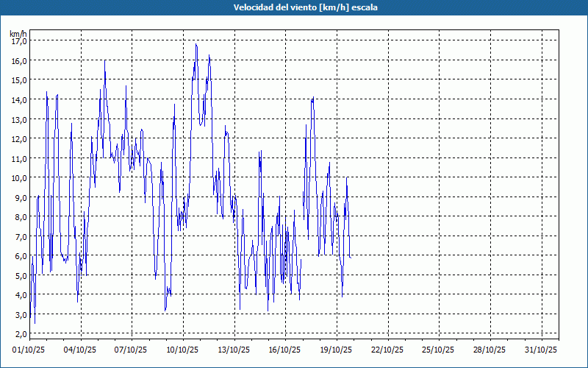Click the km/h unit label above the Y axis

[18, 34]
